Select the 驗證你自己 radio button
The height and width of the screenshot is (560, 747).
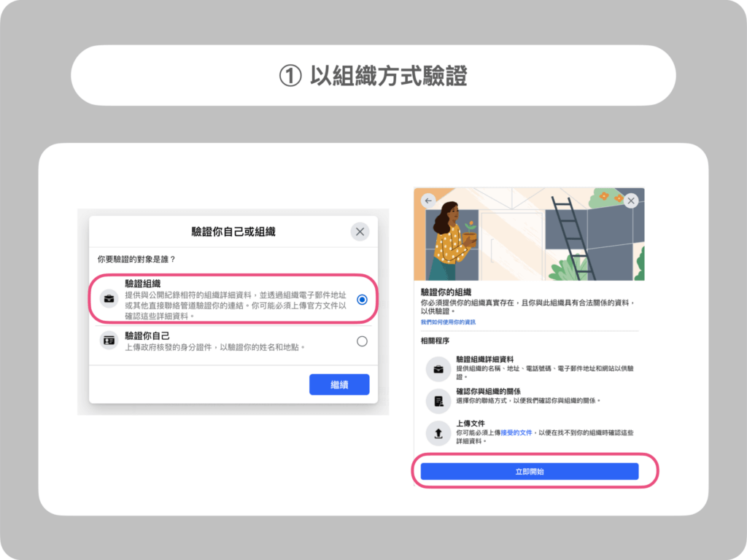click(362, 341)
